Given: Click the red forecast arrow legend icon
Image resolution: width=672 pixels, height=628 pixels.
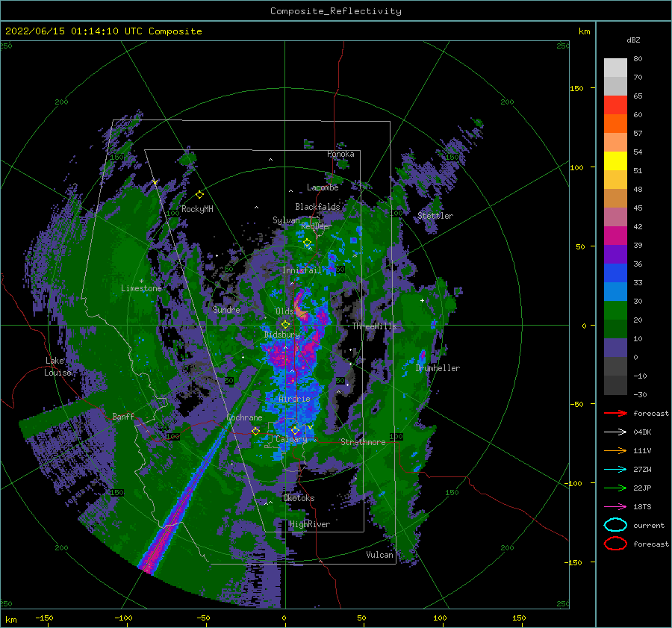Looking at the screenshot, I should tap(615, 413).
